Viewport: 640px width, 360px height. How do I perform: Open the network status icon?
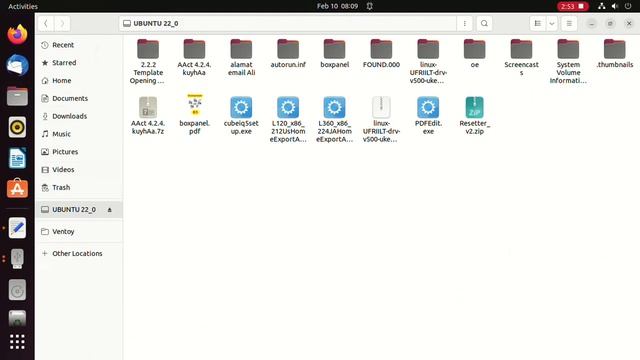point(602,6)
